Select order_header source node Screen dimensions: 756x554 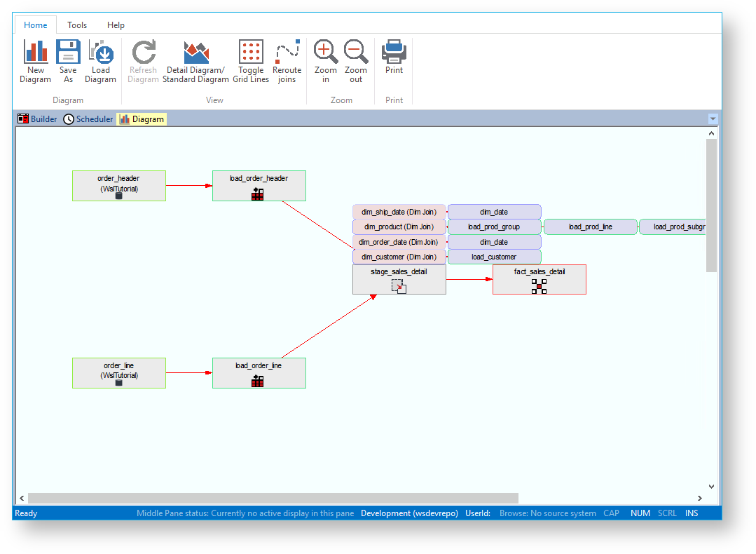119,186
